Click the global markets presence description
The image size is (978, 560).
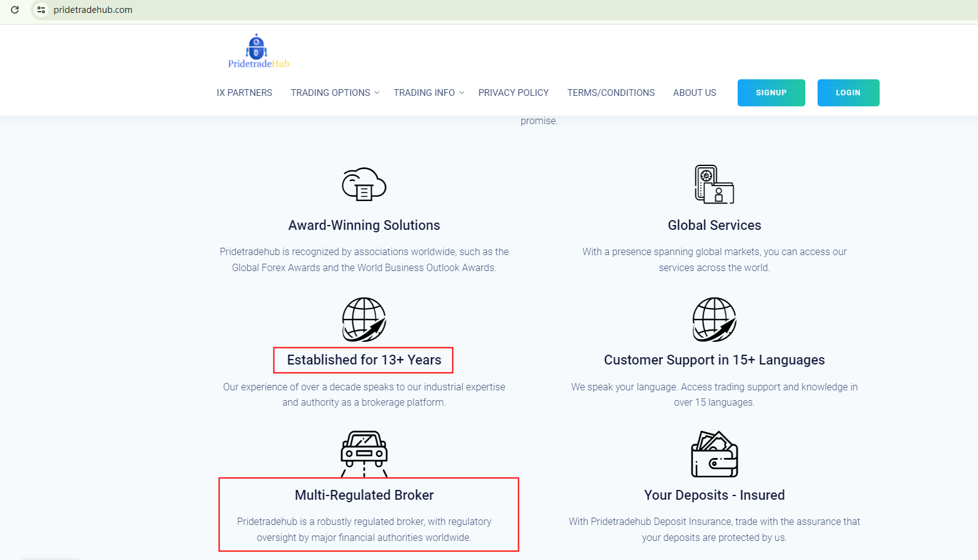coord(714,260)
